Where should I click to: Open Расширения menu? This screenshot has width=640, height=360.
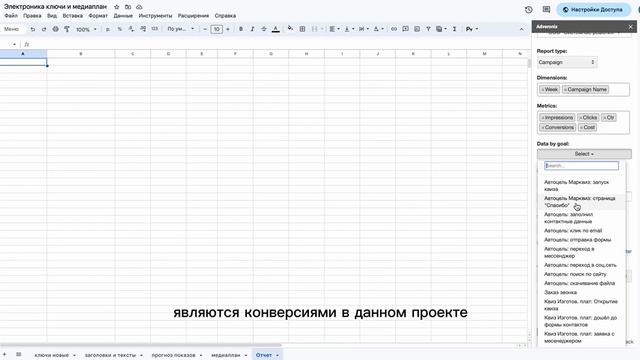[193, 16]
